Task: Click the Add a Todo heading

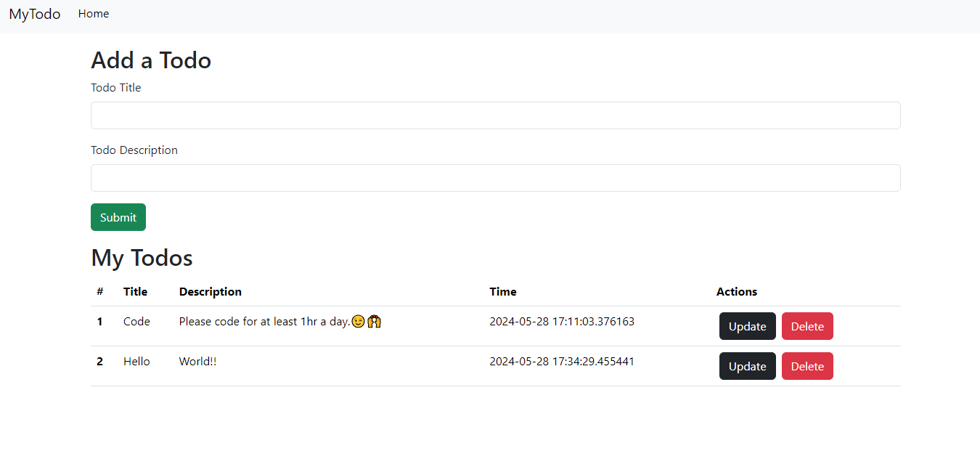Action: (151, 60)
